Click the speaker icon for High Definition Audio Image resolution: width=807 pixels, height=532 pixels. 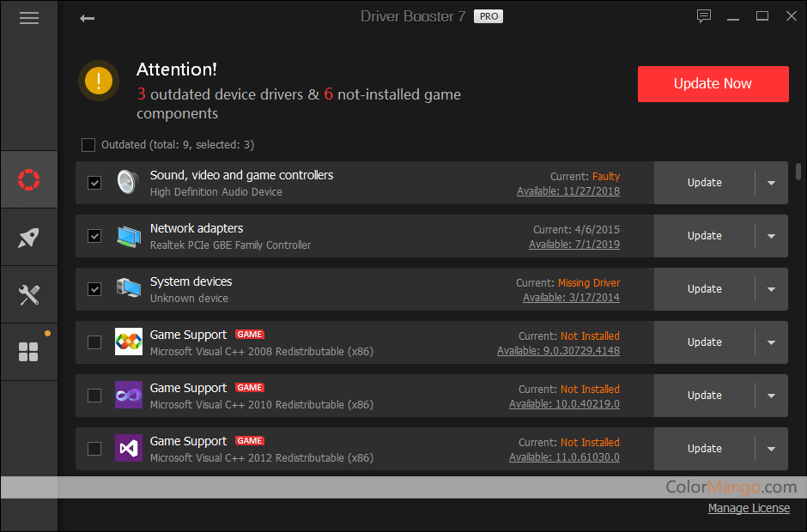(x=128, y=182)
